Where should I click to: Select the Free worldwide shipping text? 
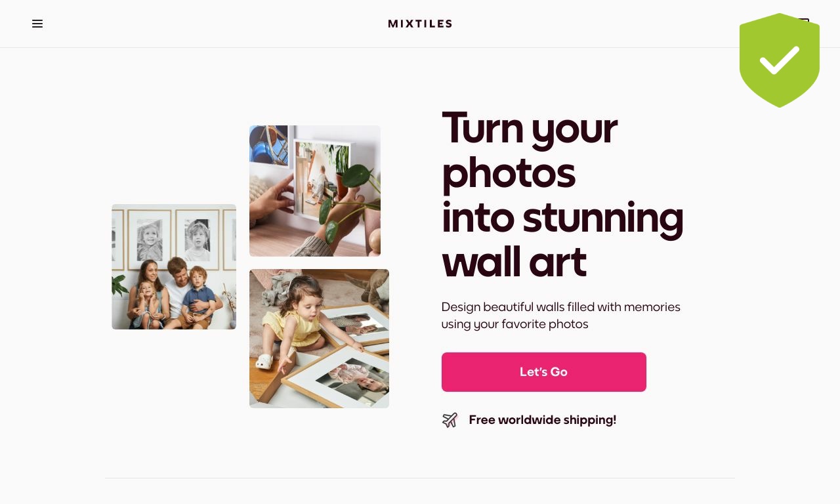coord(543,420)
